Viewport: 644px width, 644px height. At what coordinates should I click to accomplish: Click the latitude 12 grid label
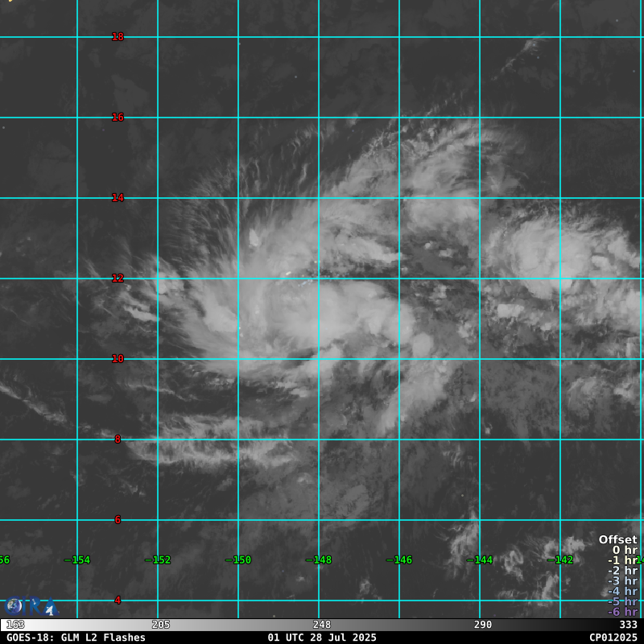point(118,279)
